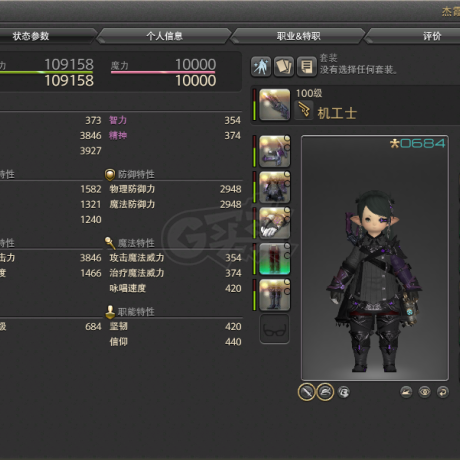460x460 pixels.
Task: Toggle headgear visibility button
Action: click(325, 392)
